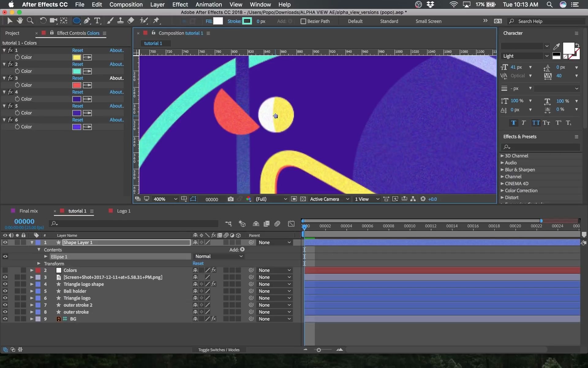Select the Animation menu item
The image size is (588, 368).
[x=208, y=5]
